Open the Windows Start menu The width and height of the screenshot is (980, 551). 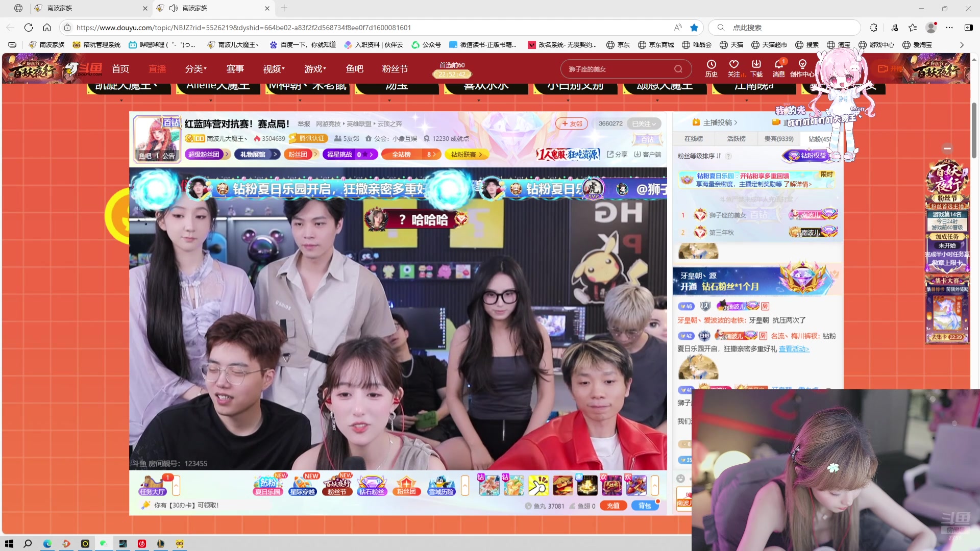[9, 543]
